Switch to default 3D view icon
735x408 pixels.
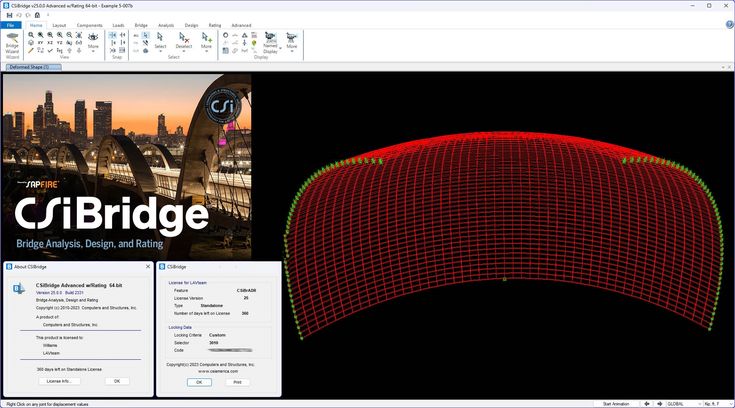31,43
